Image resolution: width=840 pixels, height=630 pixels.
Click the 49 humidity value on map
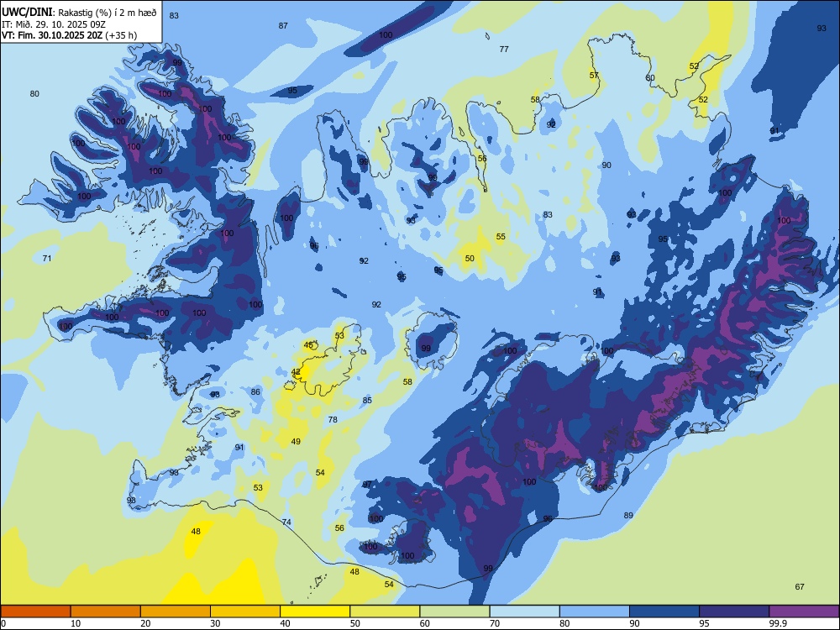point(296,442)
